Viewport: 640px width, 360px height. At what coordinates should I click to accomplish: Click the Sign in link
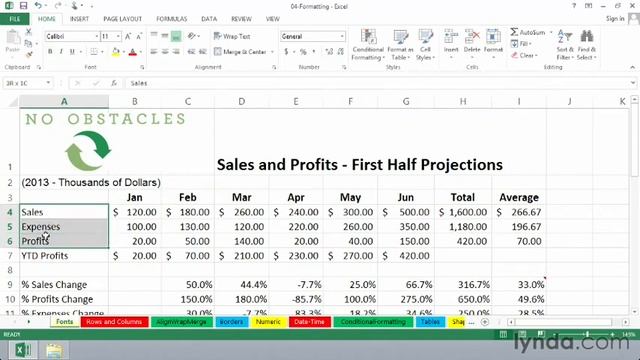point(615,19)
